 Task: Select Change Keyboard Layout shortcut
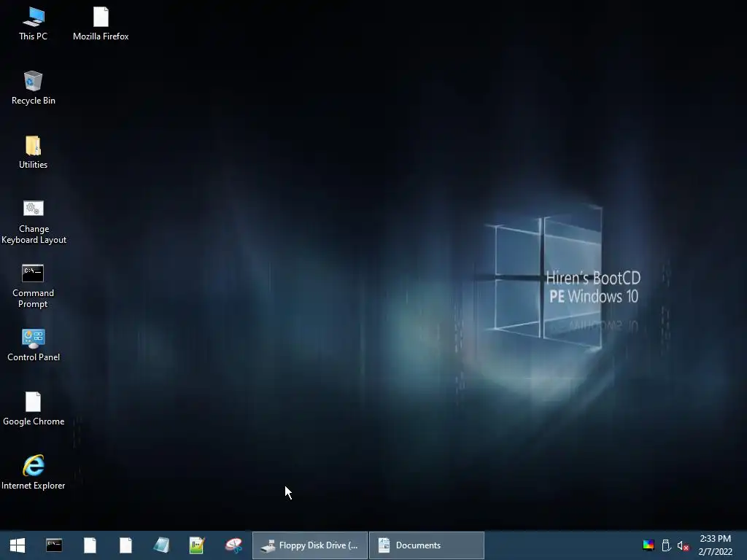(34, 222)
